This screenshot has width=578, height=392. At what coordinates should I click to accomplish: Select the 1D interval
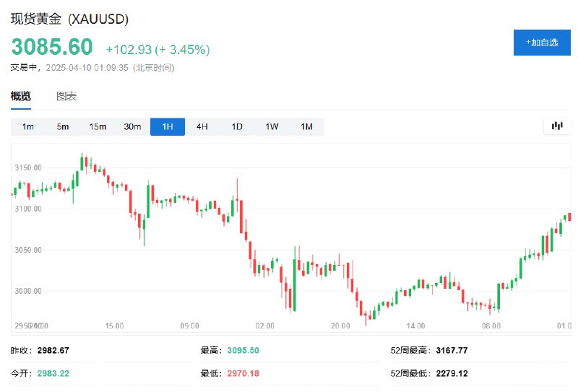[x=237, y=127]
